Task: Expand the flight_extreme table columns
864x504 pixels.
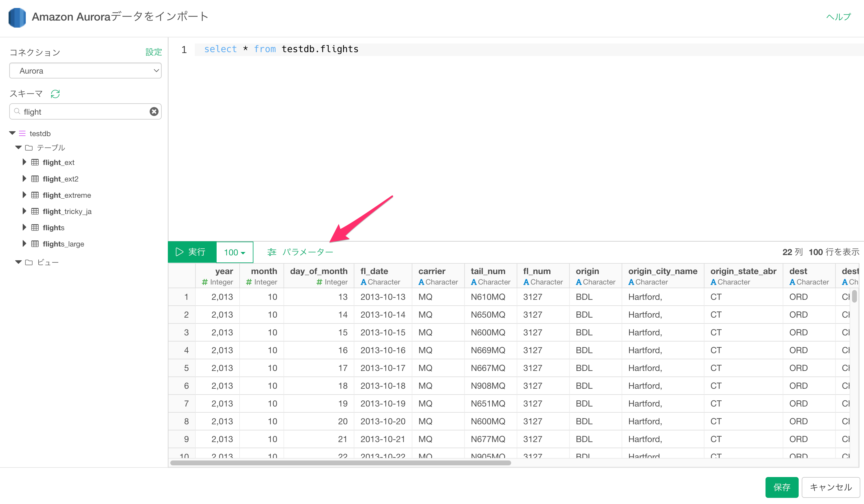Action: tap(24, 195)
